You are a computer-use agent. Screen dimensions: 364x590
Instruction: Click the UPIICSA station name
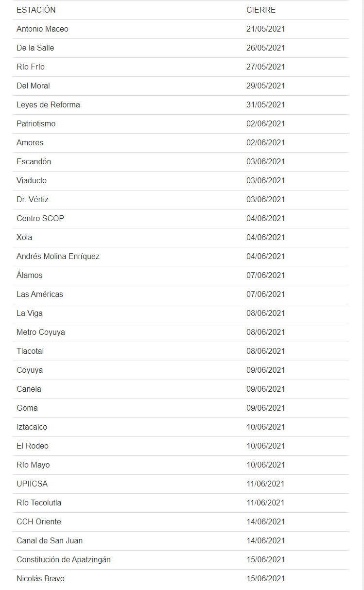[32, 484]
